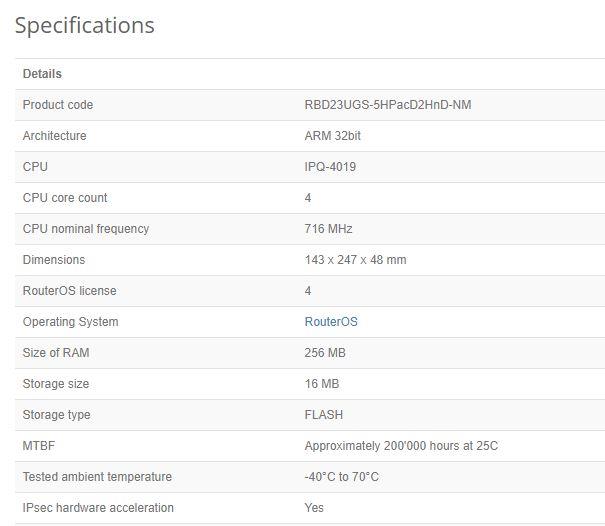The height and width of the screenshot is (526, 605).
Task: Click the 716 MHz frequency value
Action: point(328,229)
